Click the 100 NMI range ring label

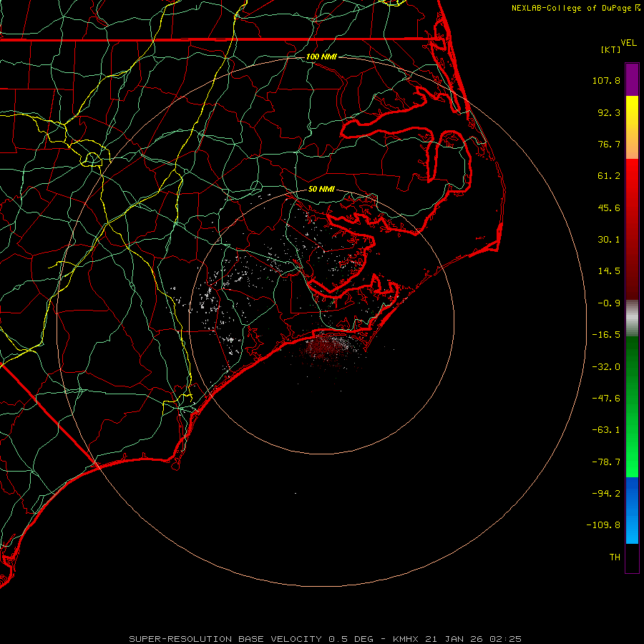pos(321,57)
